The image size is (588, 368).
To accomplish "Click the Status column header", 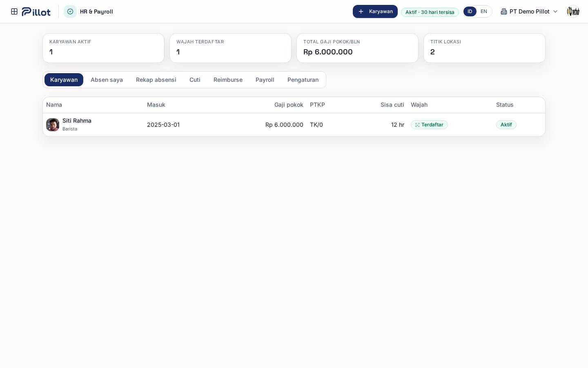I will tap(505, 105).
